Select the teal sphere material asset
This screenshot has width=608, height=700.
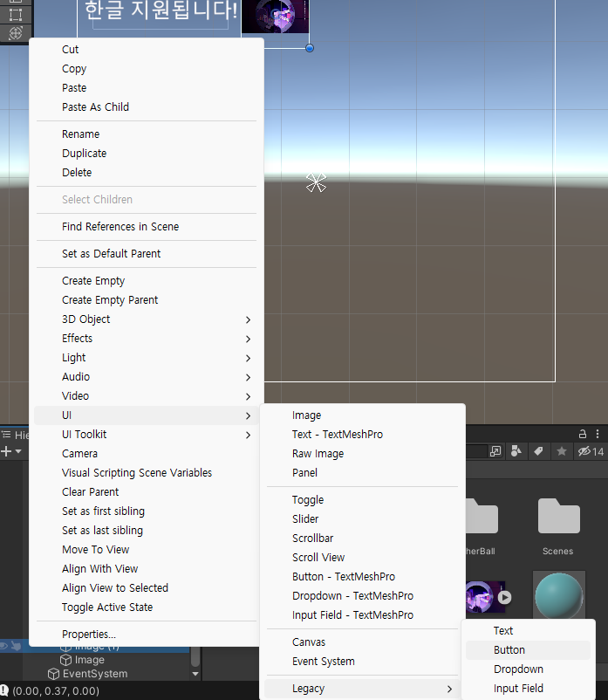point(559,595)
